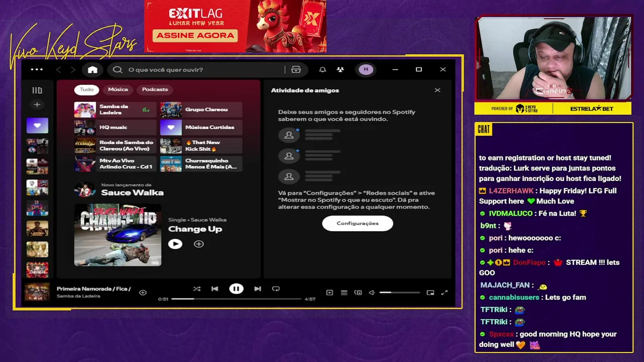This screenshot has height=362, width=644.
Task: Collapse Your Library icon
Action: 37,90
